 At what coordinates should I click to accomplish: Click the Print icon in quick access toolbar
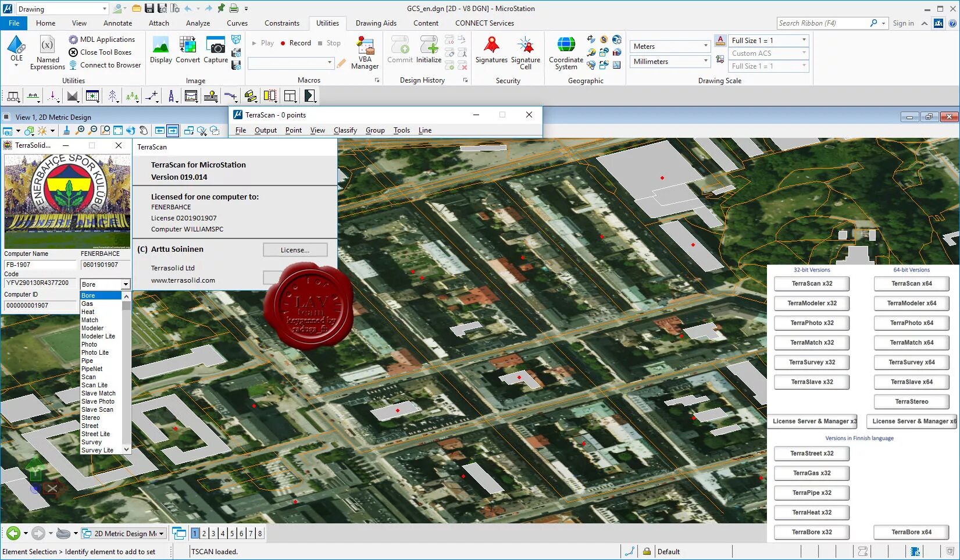tap(234, 8)
